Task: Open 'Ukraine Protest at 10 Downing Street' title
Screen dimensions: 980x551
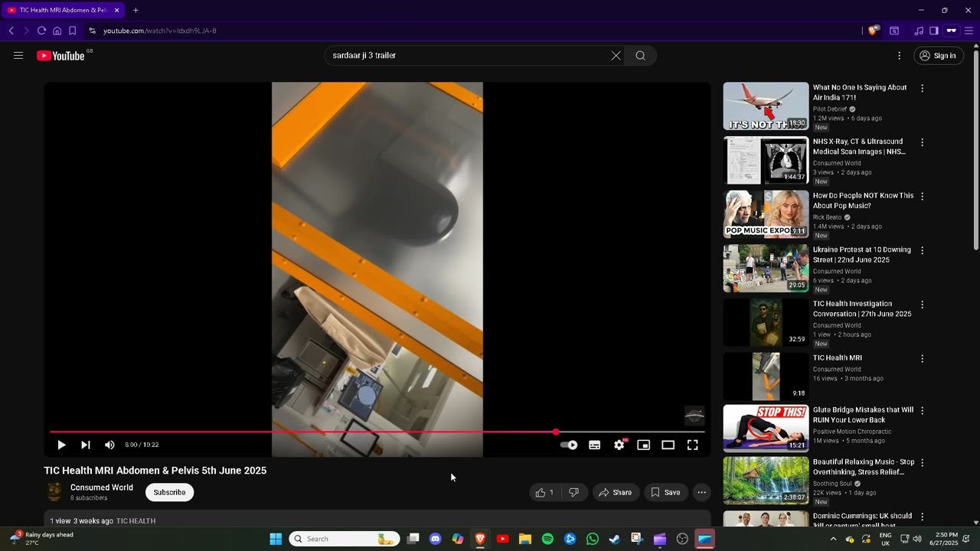Action: (x=862, y=255)
